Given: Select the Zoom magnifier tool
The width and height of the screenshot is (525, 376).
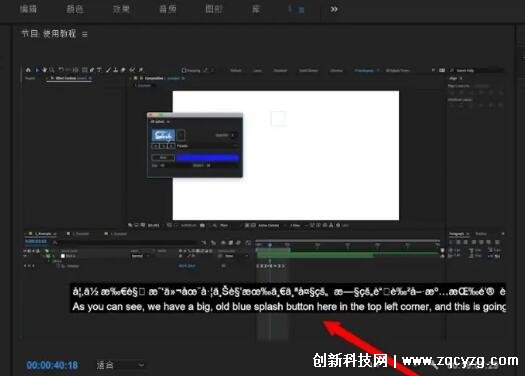Looking at the screenshot, I should pyautogui.click(x=52, y=70).
